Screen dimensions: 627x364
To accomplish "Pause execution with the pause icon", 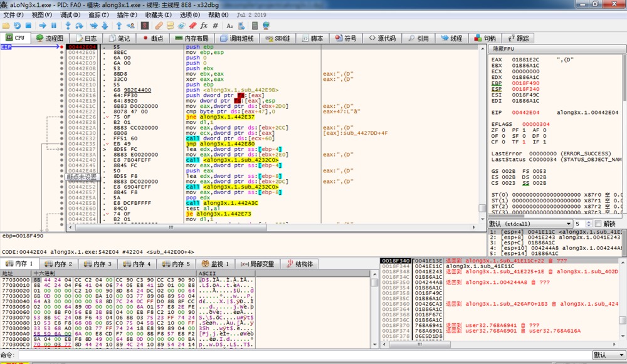I will click(x=54, y=26).
